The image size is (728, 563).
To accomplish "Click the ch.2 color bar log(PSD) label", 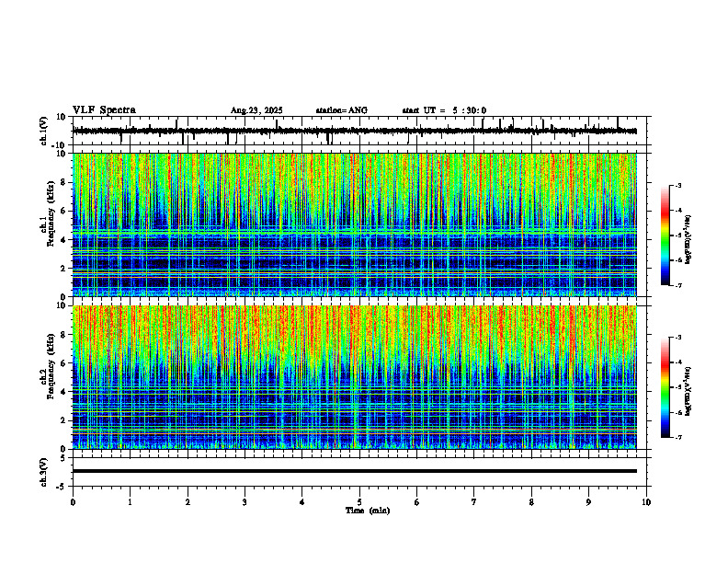I will coord(688,391).
